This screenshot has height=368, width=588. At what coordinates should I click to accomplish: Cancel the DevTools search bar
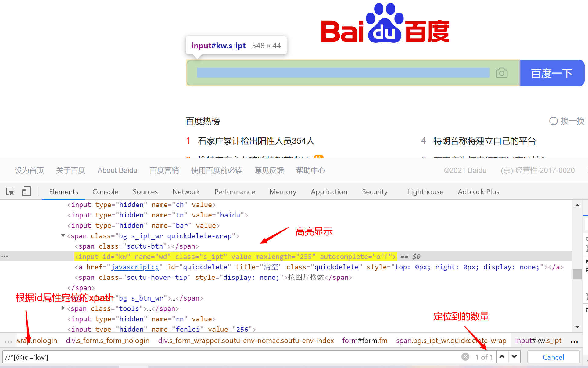click(x=553, y=357)
